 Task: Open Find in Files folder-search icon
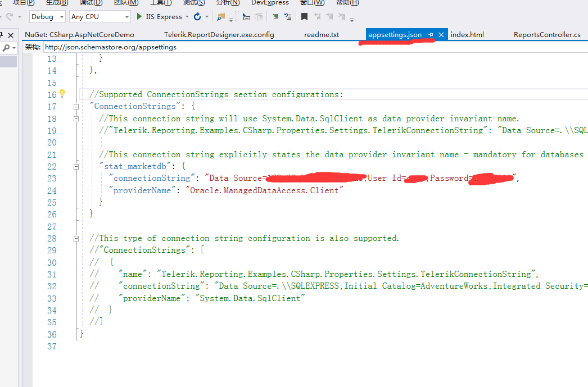point(221,16)
